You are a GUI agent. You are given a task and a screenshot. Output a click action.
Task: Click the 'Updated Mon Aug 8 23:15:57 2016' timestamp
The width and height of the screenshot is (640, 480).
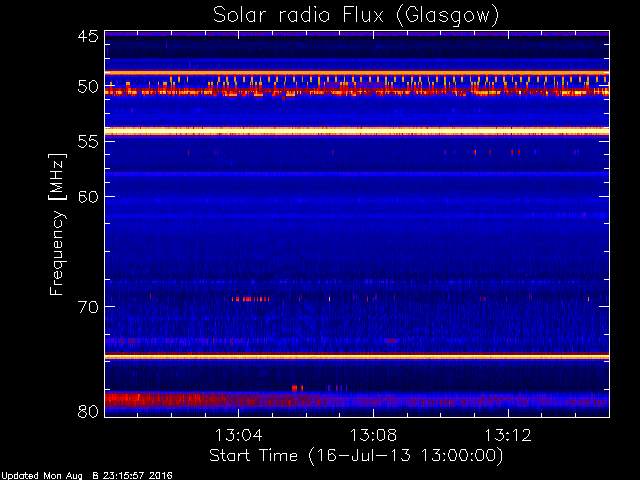[87, 476]
